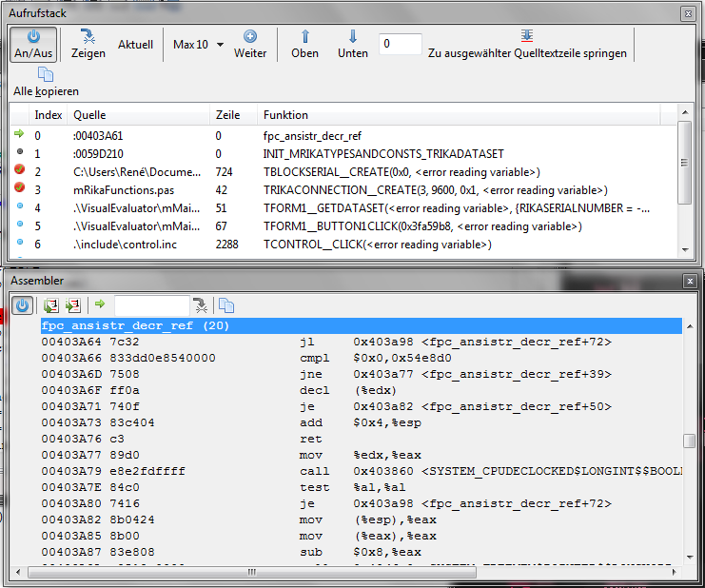Viewport: 705px width, 588px height.
Task: Sort by the Funktion column header
Action: [285, 114]
